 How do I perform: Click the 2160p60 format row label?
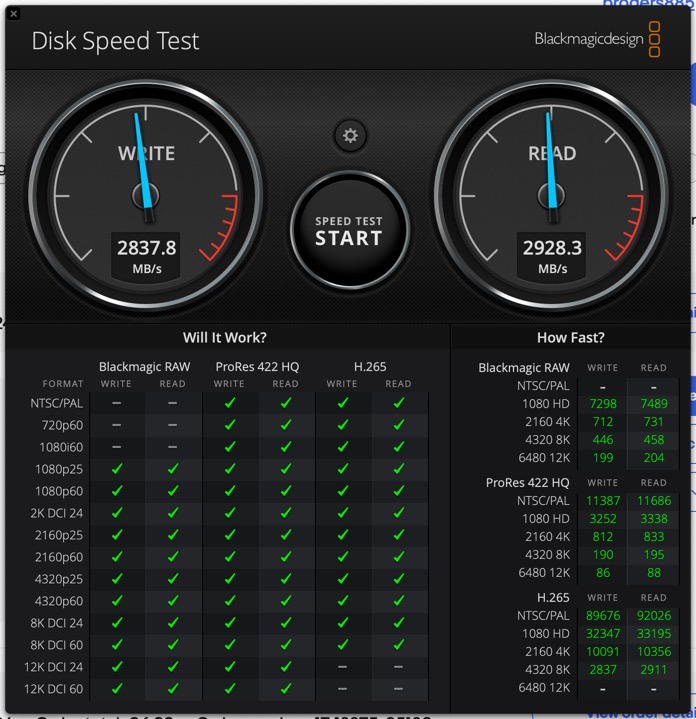click(x=59, y=557)
